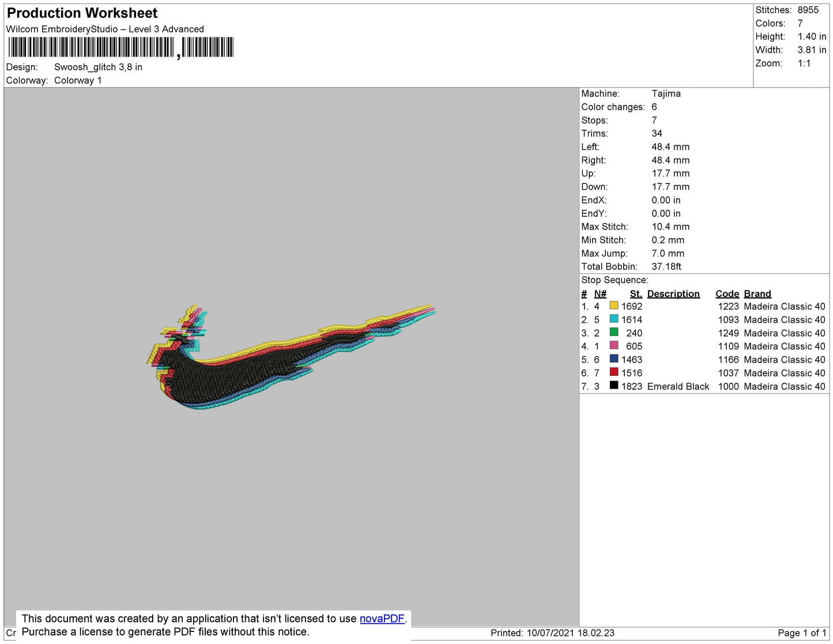Click the 'Code' column header

click(727, 293)
